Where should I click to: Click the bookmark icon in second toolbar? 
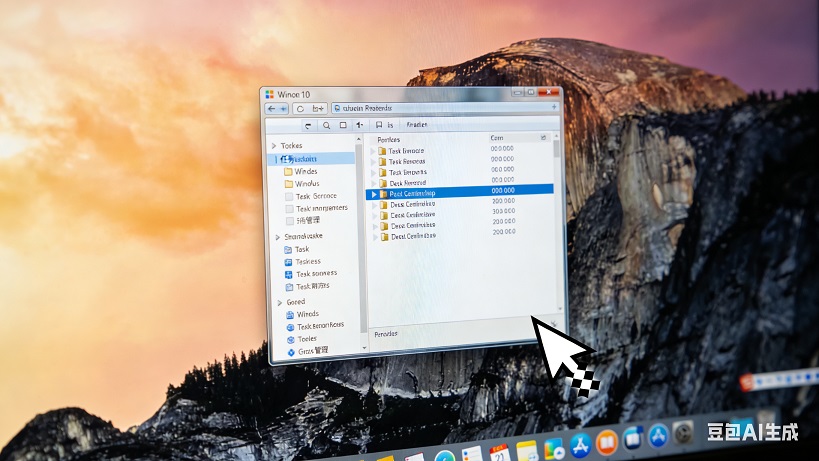[378, 126]
